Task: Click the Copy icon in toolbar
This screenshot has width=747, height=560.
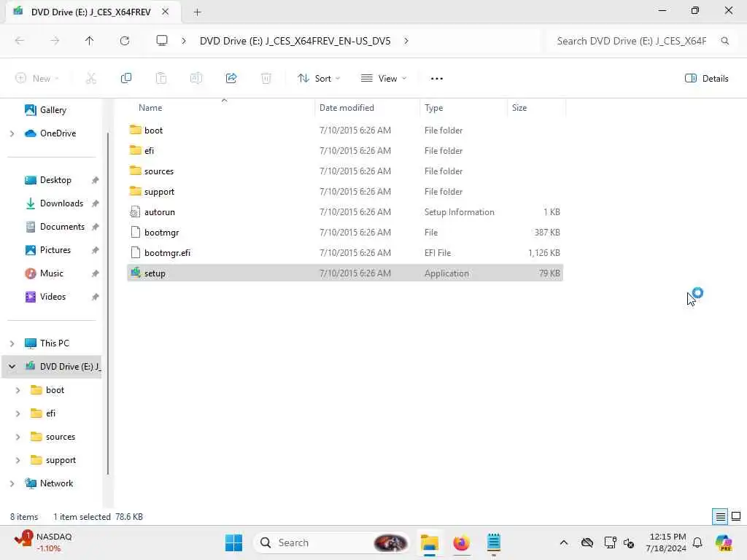Action: click(x=125, y=79)
